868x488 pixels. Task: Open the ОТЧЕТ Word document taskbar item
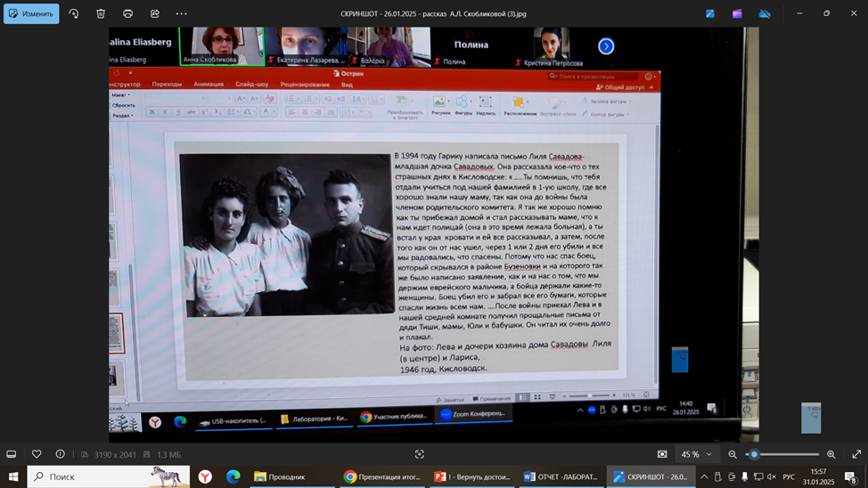561,476
